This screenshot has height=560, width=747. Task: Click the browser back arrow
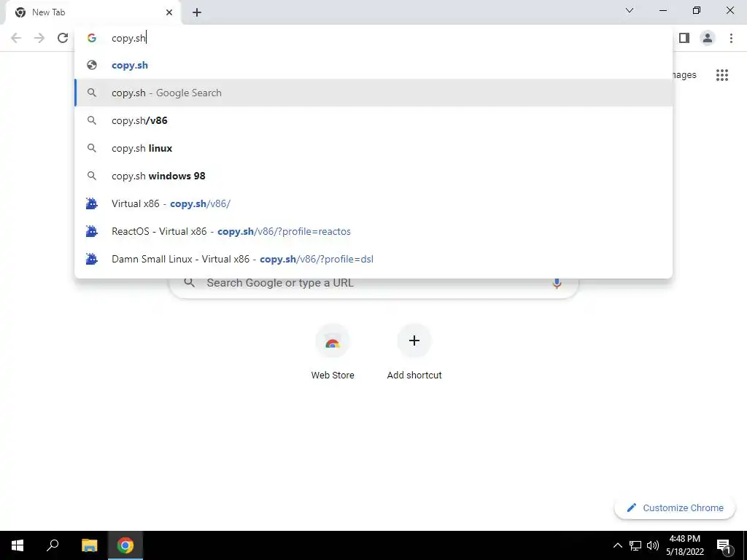click(16, 38)
